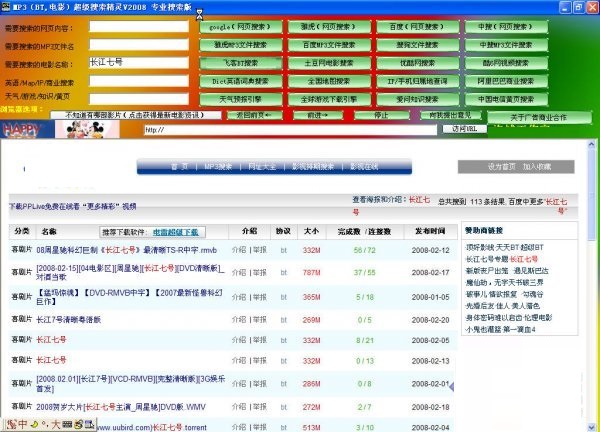
Task: Open the 天气预报引擎 button
Action: (x=241, y=99)
